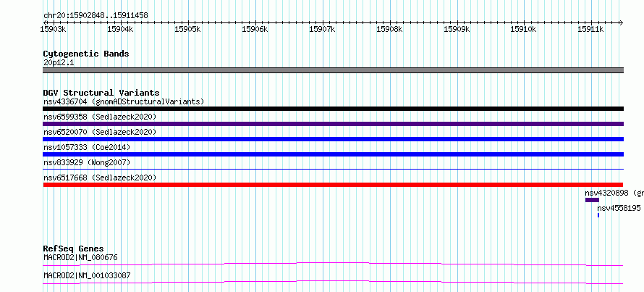Select the blue nsv1057333 Coe2014 bar
Screen dimensions: 644x292
coord(333,154)
